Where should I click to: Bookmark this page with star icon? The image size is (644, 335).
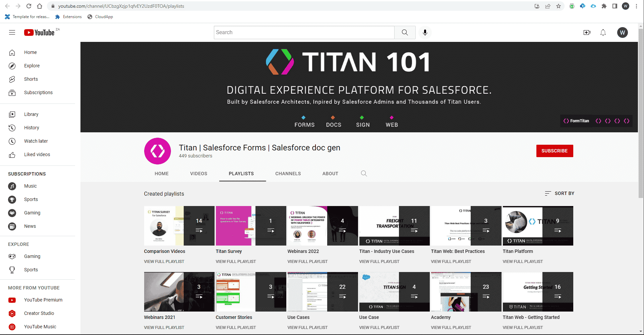559,6
